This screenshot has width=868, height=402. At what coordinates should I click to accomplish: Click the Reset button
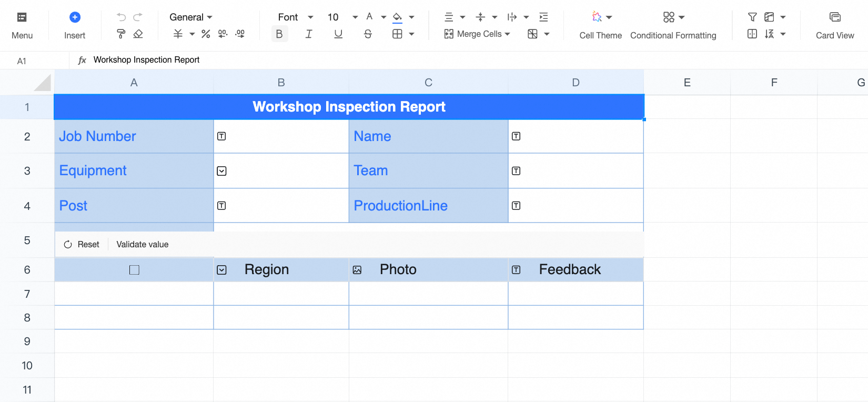pyautogui.click(x=82, y=245)
